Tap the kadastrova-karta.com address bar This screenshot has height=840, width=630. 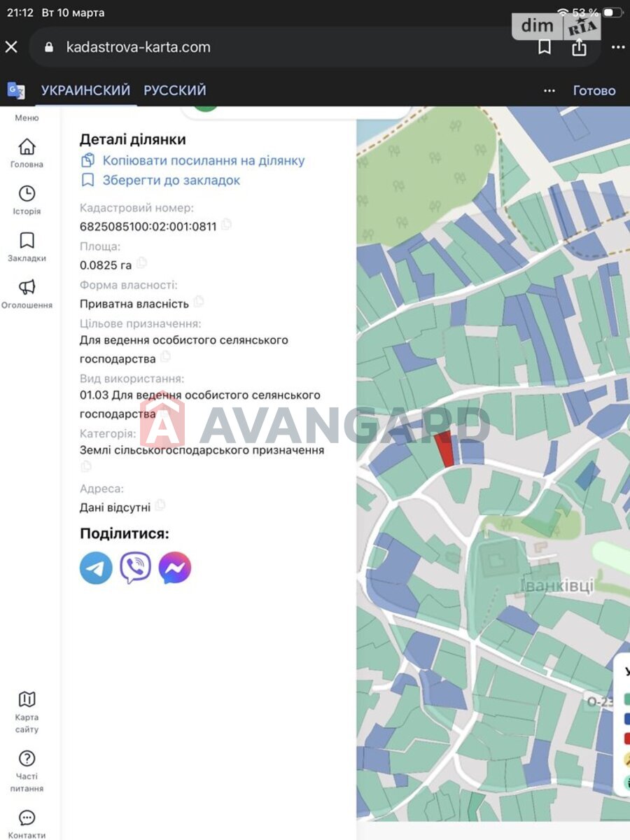click(x=280, y=47)
